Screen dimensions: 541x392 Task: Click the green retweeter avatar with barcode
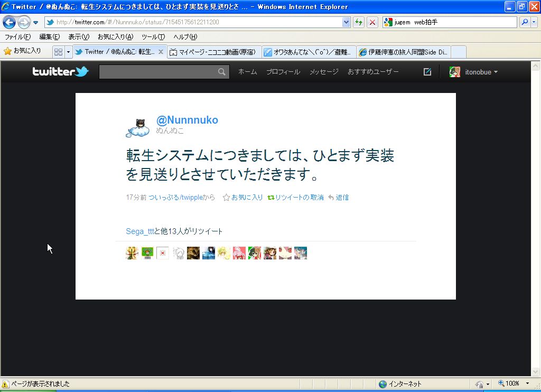[x=147, y=253]
